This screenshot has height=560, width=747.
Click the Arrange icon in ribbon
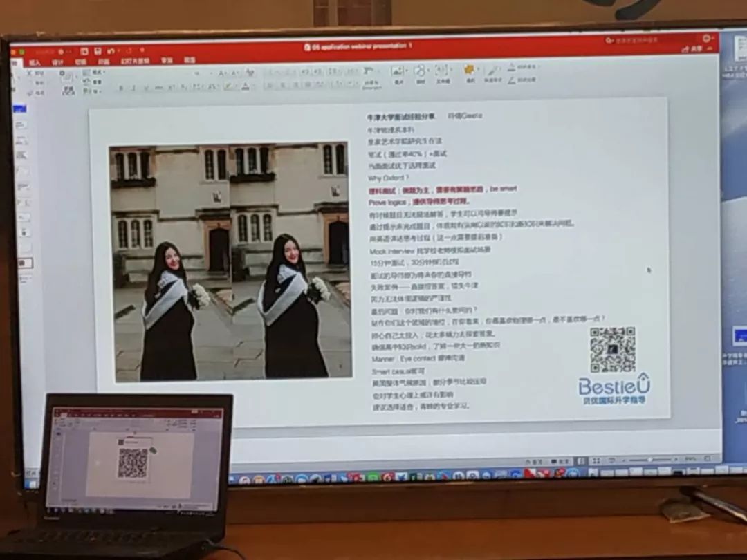470,71
